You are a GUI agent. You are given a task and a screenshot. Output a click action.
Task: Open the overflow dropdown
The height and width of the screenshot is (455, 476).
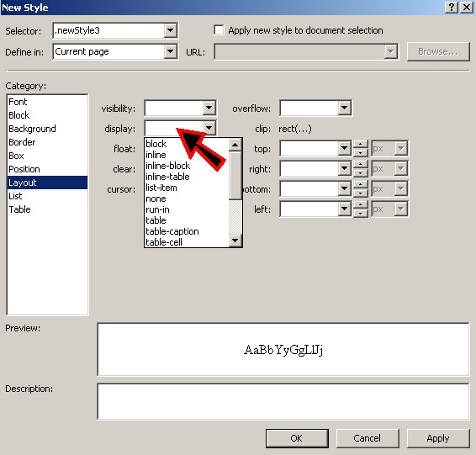pyautogui.click(x=344, y=108)
